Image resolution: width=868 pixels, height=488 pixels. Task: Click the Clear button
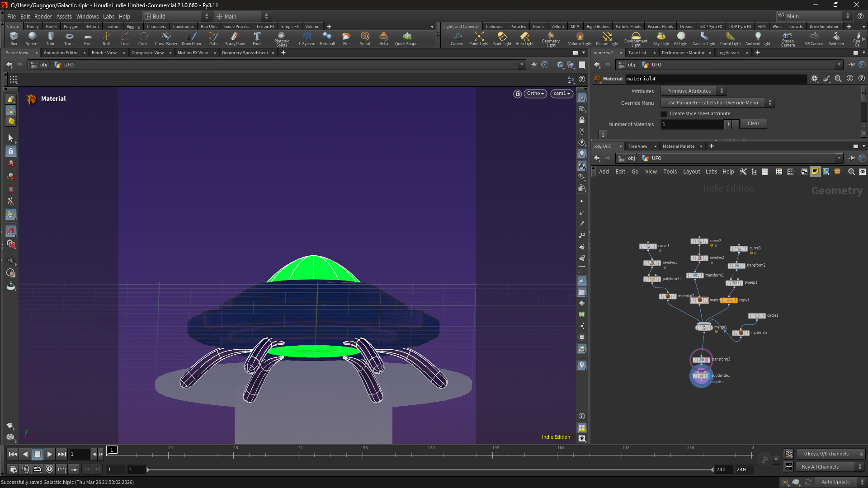click(753, 124)
